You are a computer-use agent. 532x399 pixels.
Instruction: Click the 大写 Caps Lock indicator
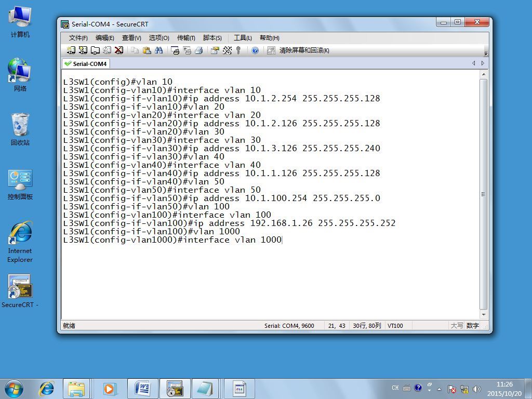click(457, 326)
